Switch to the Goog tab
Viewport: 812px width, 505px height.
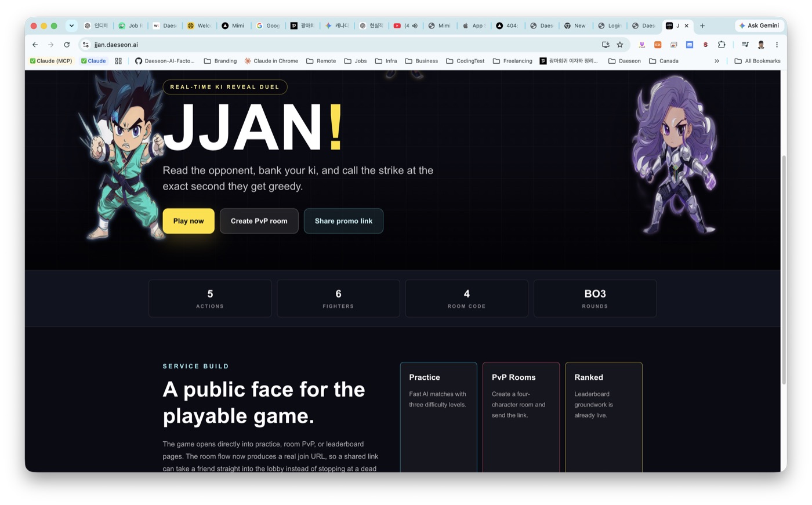[x=269, y=26]
